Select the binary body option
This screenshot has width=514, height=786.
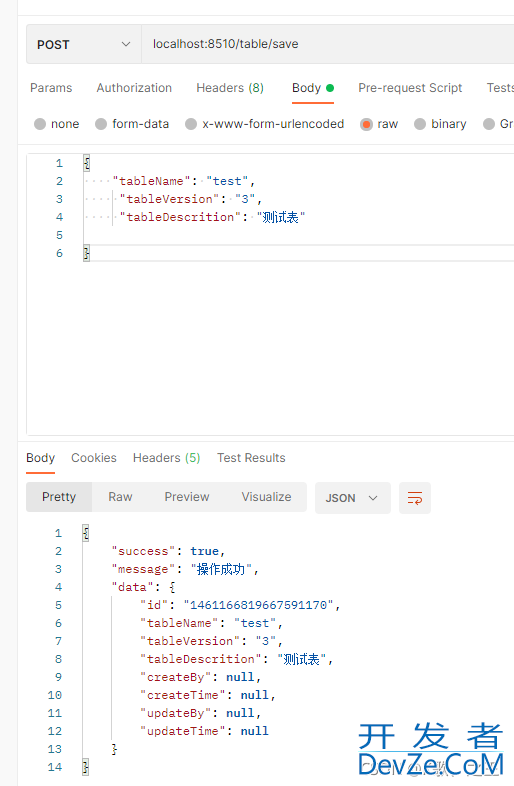tap(440, 124)
